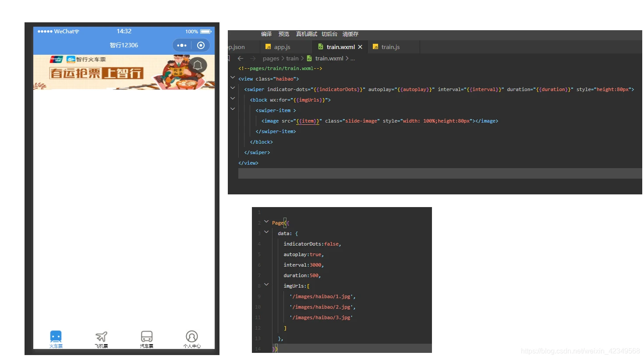The height and width of the screenshot is (359, 644).
Task: Collapse the data object fold arrow
Action: click(x=266, y=232)
